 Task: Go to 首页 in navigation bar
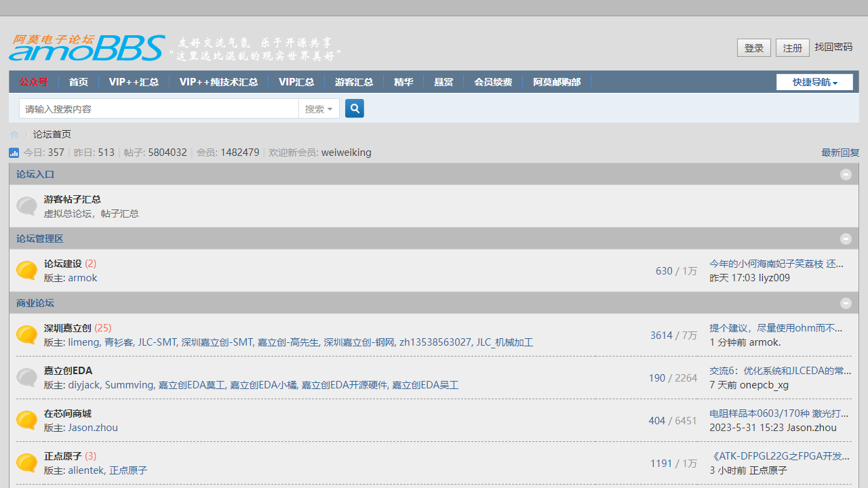click(x=79, y=82)
